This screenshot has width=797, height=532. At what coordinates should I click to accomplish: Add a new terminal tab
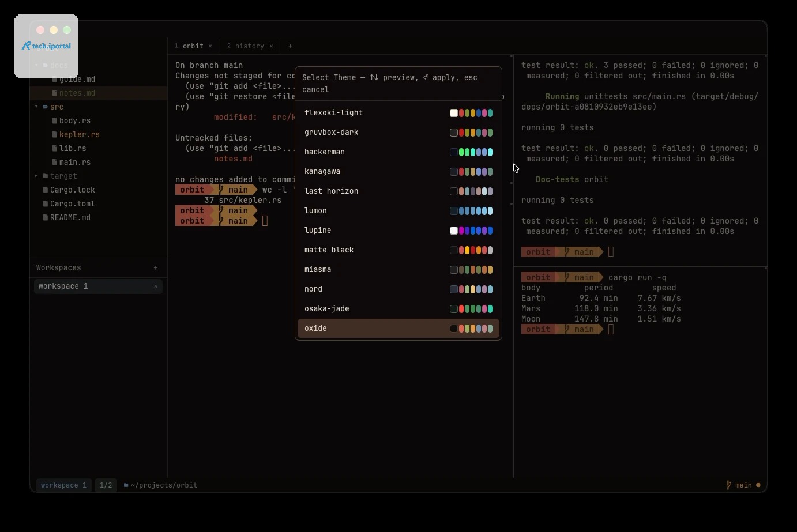click(x=290, y=46)
